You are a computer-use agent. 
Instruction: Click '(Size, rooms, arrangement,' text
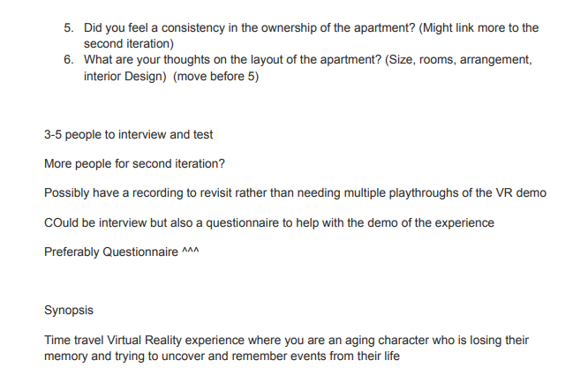458,60
